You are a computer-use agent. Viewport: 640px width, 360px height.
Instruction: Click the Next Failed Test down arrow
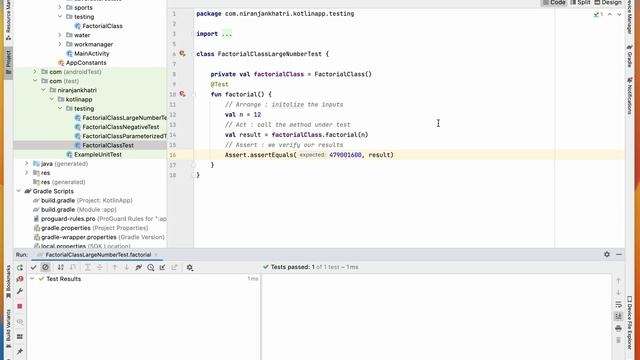127,267
